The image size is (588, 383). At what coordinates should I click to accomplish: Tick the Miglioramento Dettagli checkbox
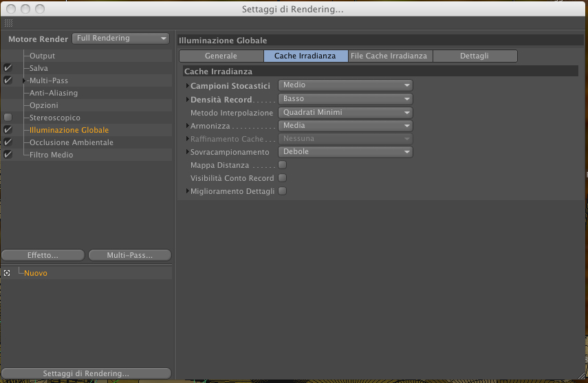(283, 191)
